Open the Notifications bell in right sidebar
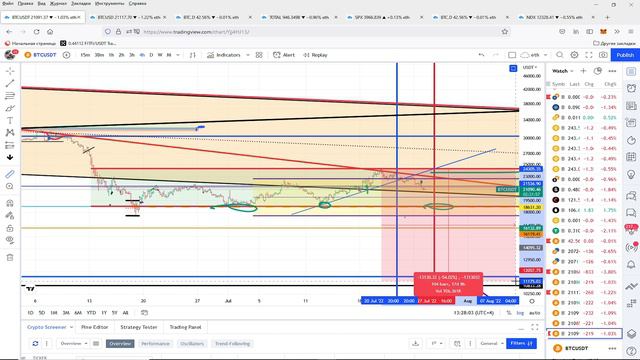 point(631,265)
